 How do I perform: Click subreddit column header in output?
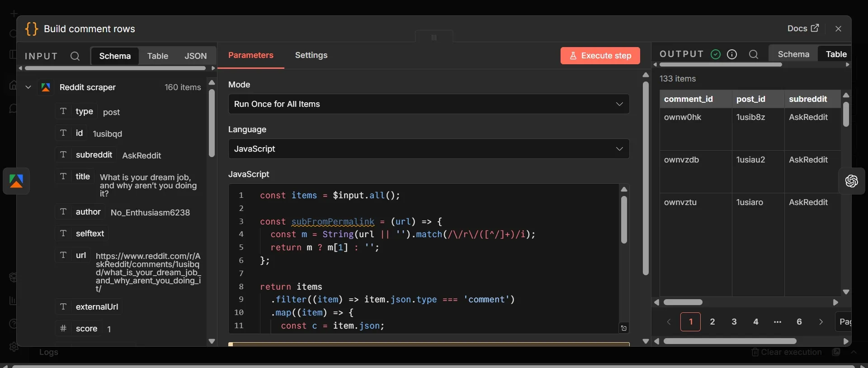pyautogui.click(x=812, y=99)
